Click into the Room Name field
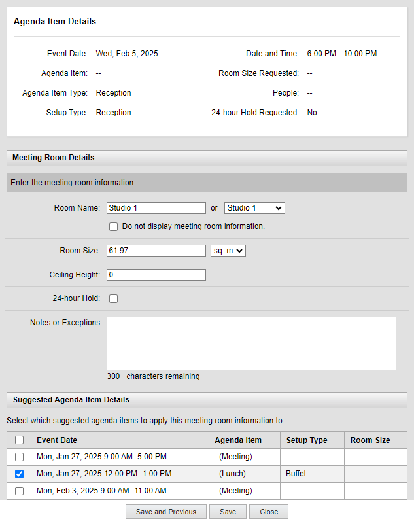This screenshot has width=414, height=532. coord(156,208)
